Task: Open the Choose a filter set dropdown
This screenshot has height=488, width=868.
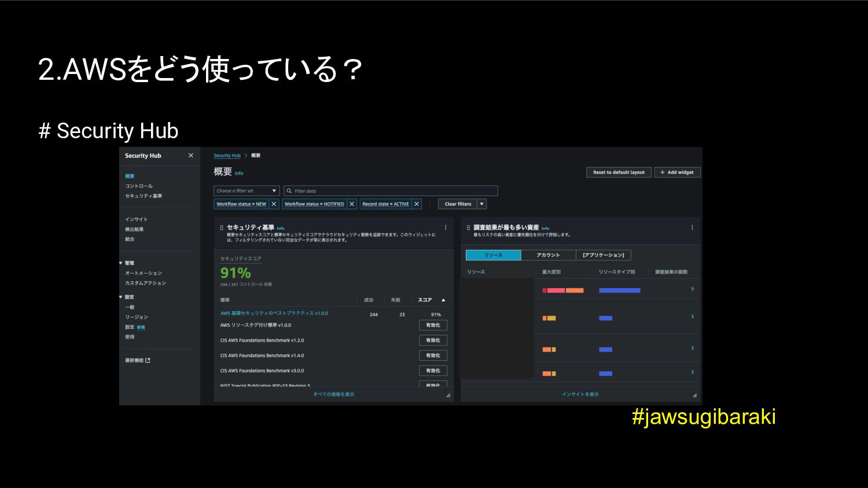Action: (x=247, y=191)
